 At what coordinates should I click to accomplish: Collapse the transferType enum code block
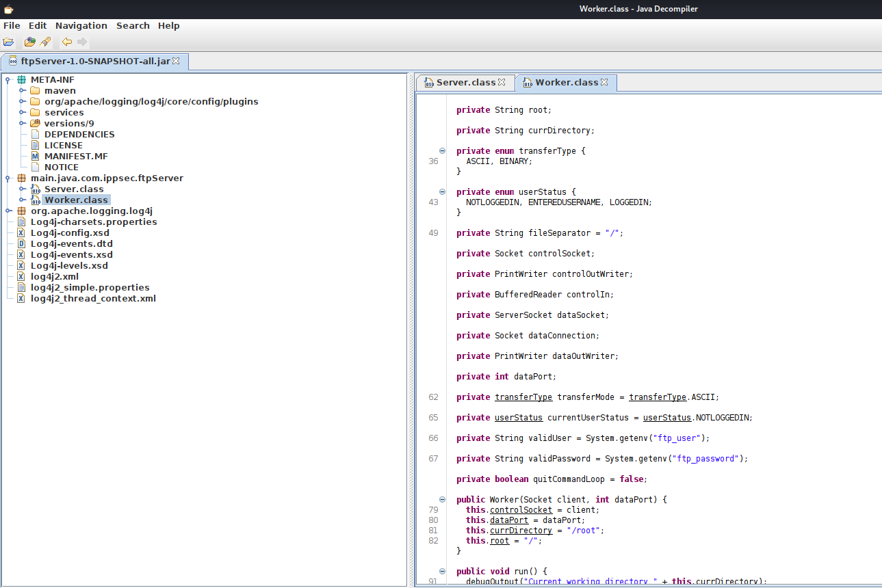pos(442,150)
